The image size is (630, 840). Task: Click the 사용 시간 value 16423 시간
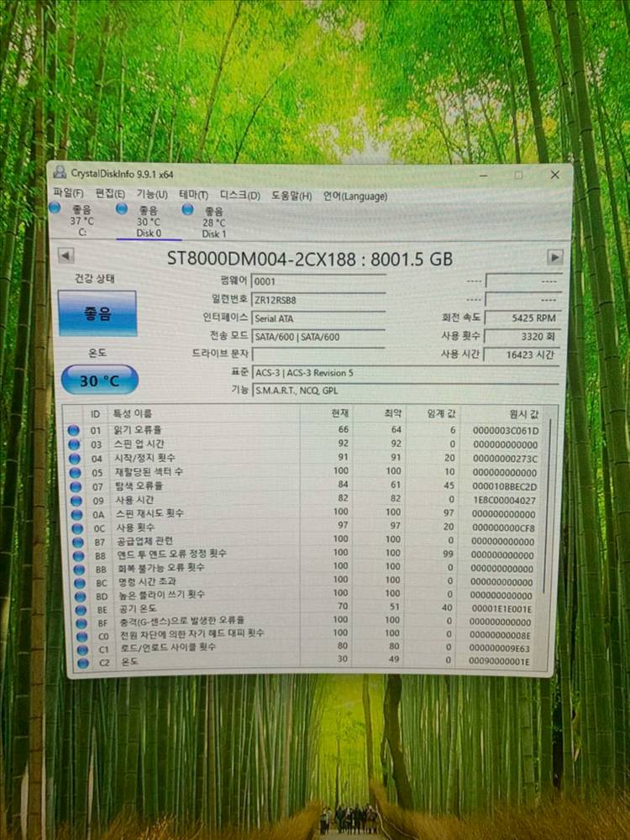(522, 354)
